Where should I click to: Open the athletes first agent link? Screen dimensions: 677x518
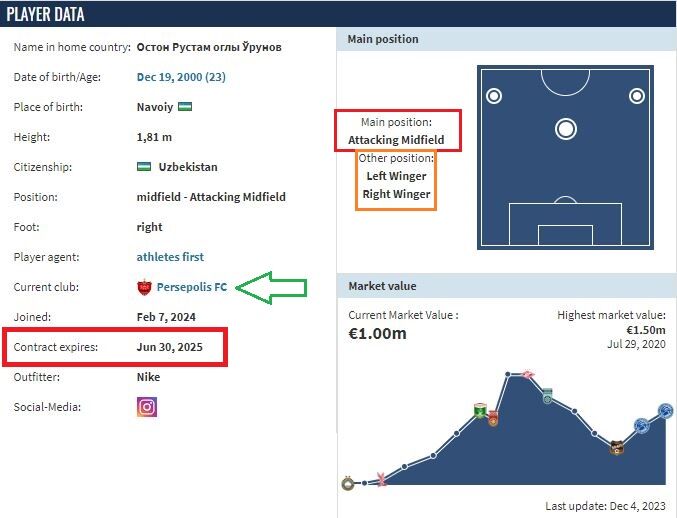click(x=170, y=257)
